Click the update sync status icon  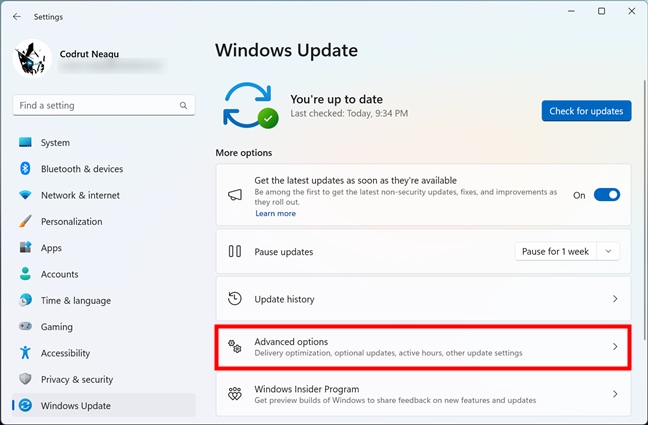250,105
